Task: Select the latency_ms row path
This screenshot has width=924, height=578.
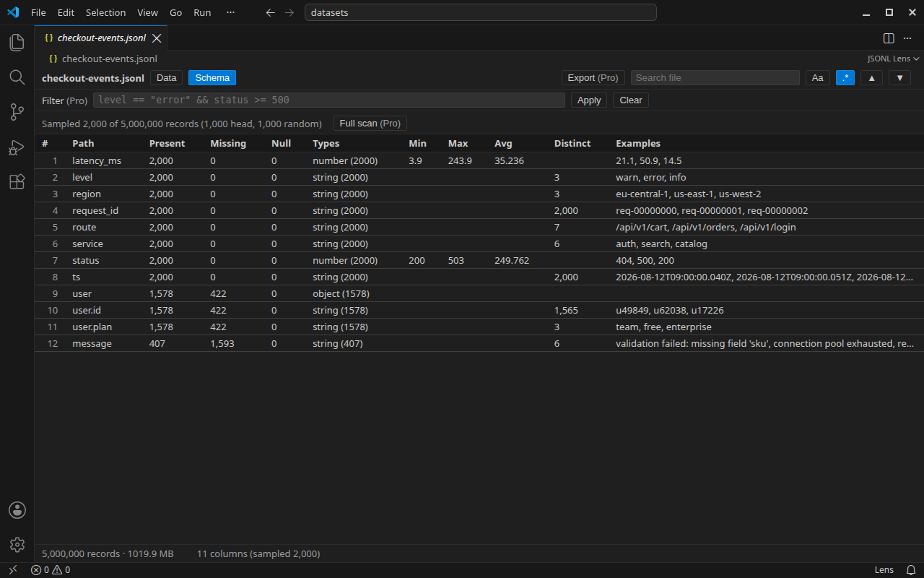Action: [x=97, y=160]
